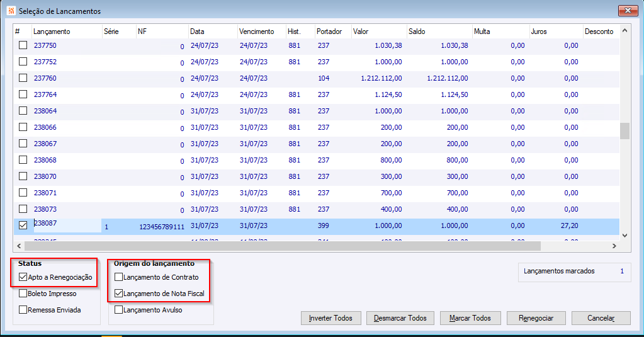Click Valor 300,00 in row 238070
The width and height of the screenshot is (644, 337).
[x=391, y=176]
